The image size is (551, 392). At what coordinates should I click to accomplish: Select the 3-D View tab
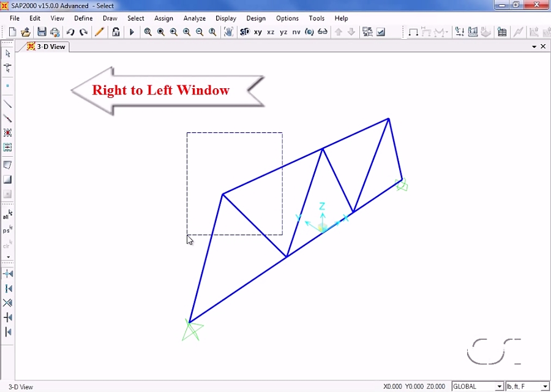[48, 46]
